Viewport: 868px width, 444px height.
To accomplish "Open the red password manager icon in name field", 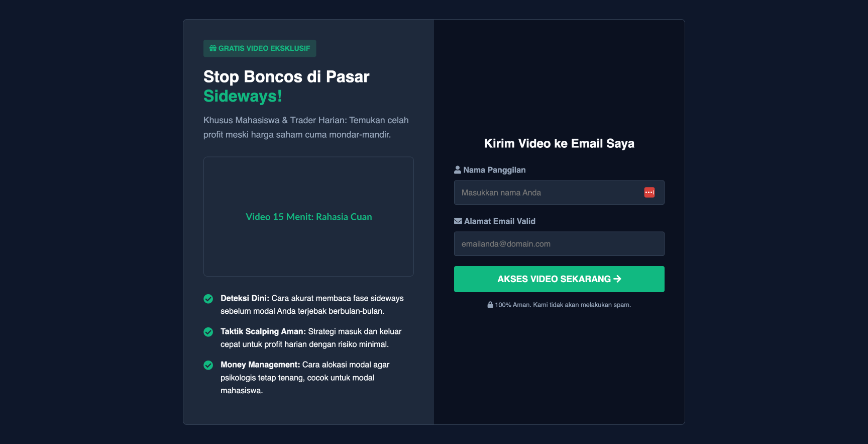I will pyautogui.click(x=649, y=193).
